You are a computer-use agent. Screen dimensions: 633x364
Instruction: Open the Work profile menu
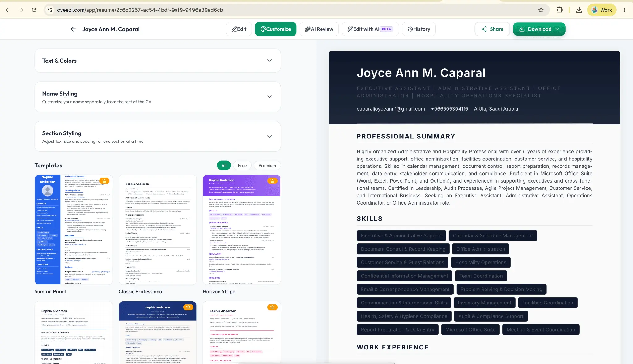tap(601, 10)
